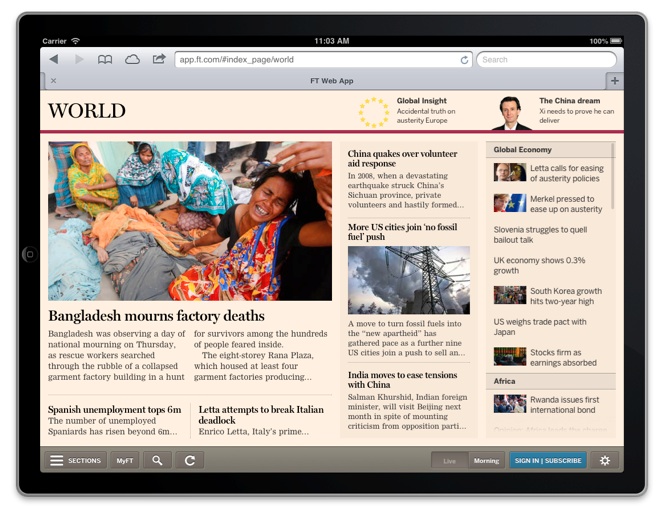This screenshot has height=510, width=660.
Task: Tap the power pylon story image
Action: (x=409, y=280)
